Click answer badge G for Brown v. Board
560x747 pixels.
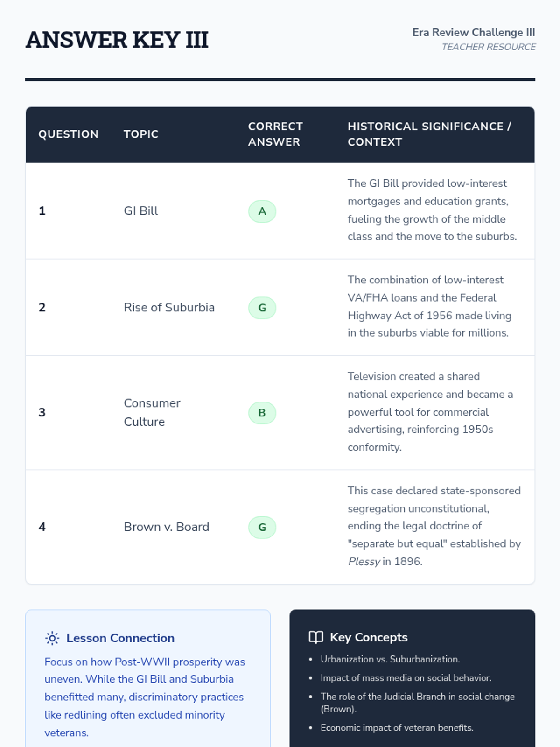[262, 528]
